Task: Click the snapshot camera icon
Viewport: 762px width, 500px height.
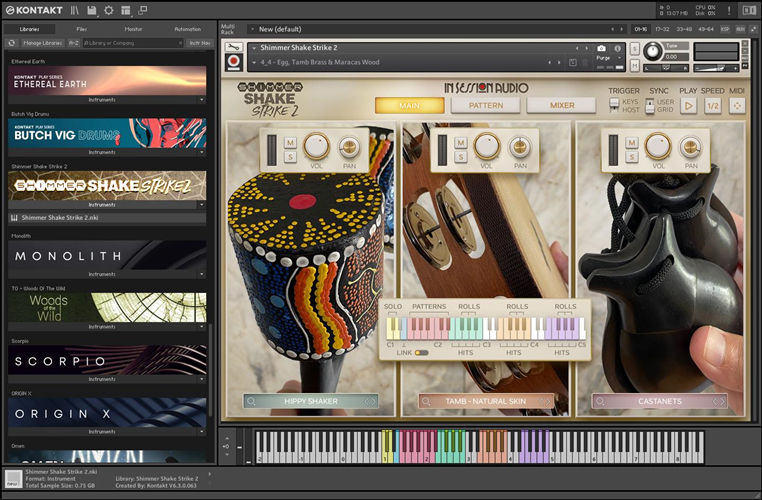Action: tap(602, 48)
